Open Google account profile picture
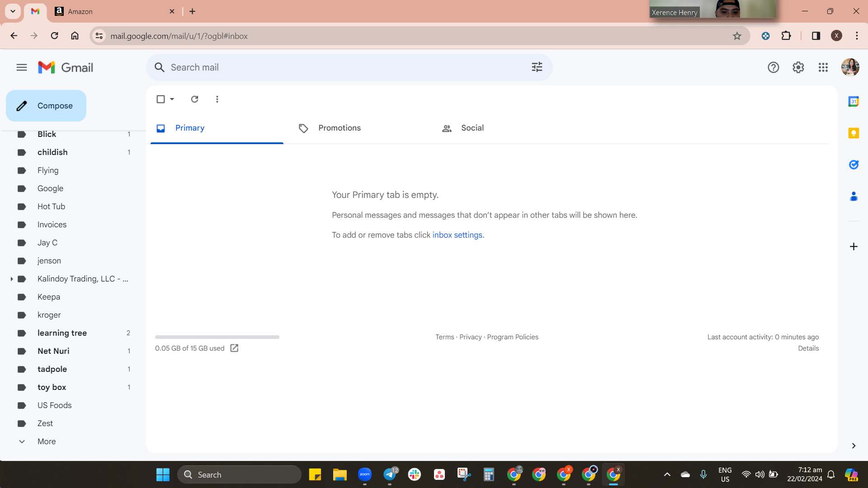The width and height of the screenshot is (868, 488). click(x=850, y=67)
